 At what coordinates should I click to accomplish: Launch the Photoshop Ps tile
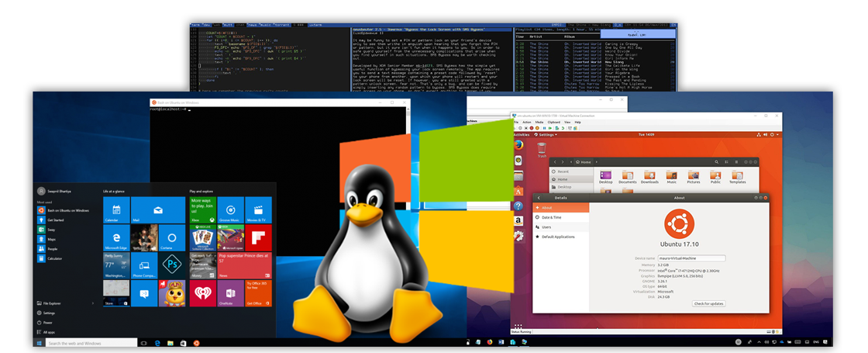pos(172,265)
